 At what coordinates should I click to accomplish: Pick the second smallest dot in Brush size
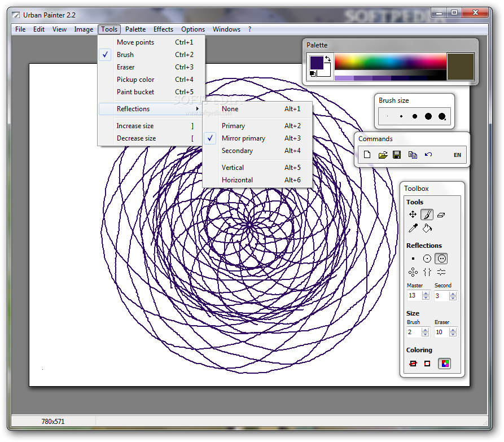click(x=401, y=116)
